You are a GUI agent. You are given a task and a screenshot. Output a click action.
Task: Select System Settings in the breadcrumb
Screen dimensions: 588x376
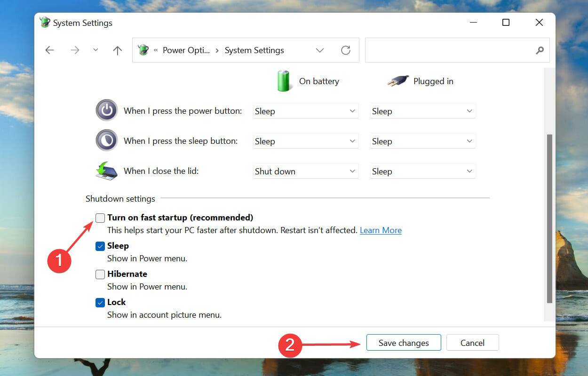tap(254, 50)
